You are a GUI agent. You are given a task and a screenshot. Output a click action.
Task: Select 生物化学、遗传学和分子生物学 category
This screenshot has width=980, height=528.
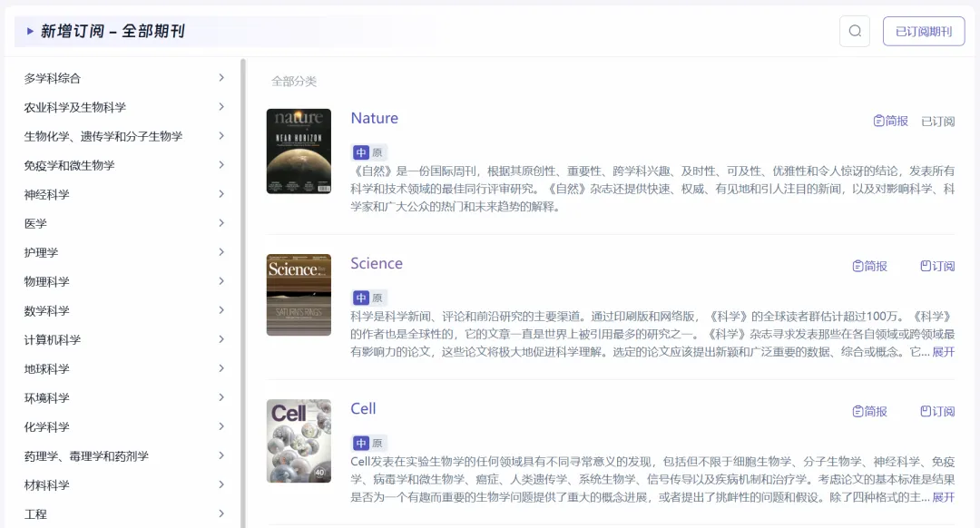[103, 136]
